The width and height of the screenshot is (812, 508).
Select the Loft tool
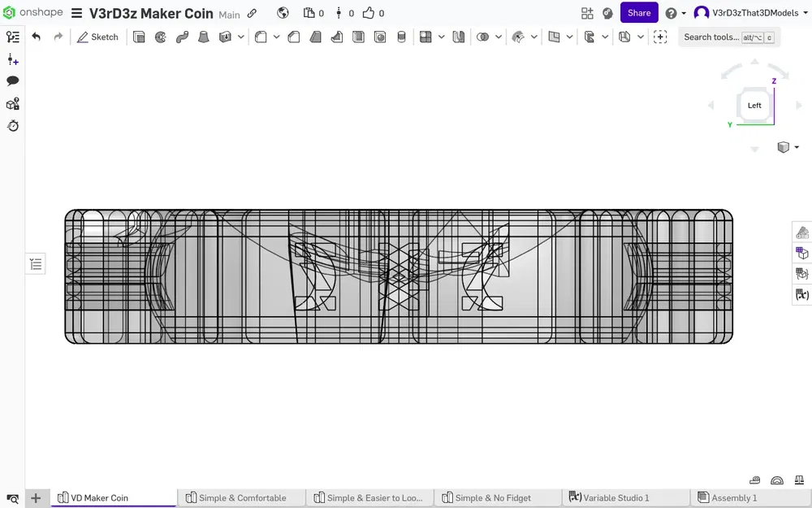(204, 37)
